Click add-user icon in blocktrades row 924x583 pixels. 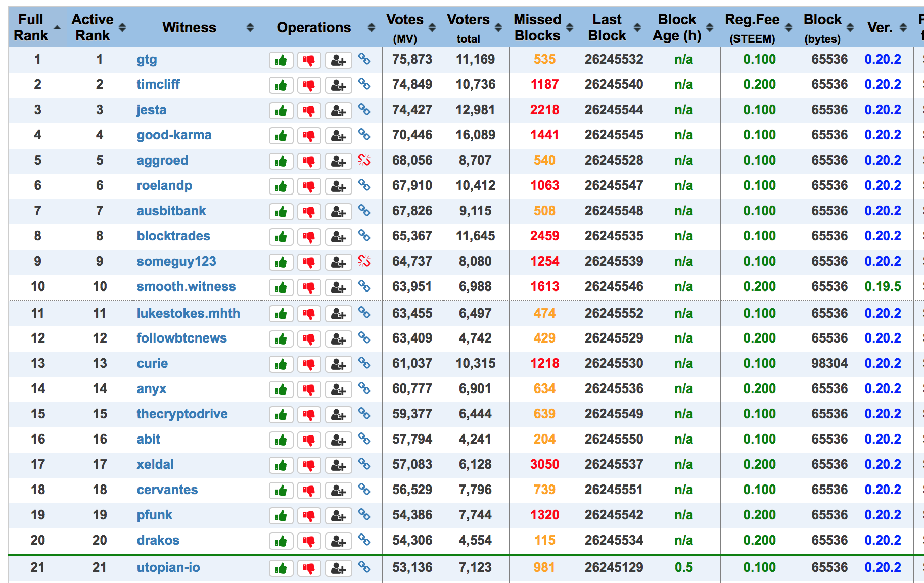338,237
